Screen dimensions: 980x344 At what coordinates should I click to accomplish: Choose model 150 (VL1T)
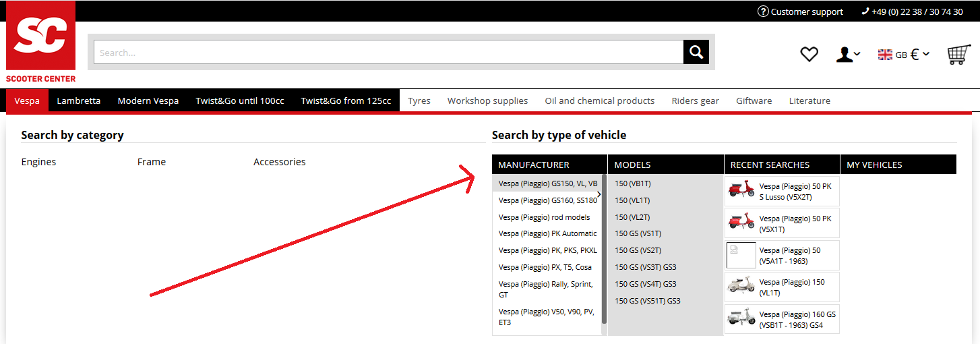632,200
